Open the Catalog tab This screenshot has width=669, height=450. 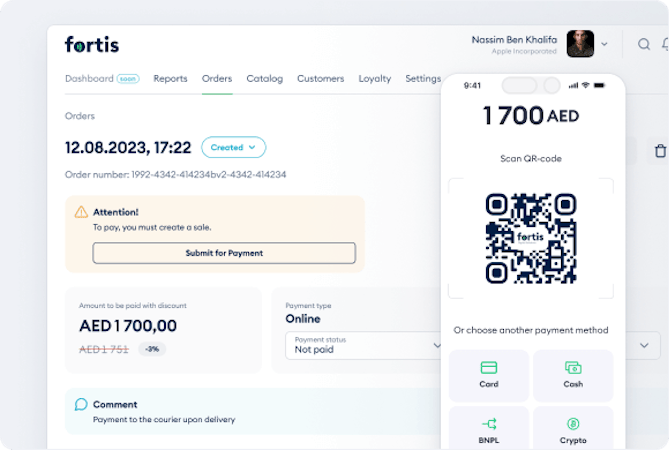pyautogui.click(x=265, y=78)
